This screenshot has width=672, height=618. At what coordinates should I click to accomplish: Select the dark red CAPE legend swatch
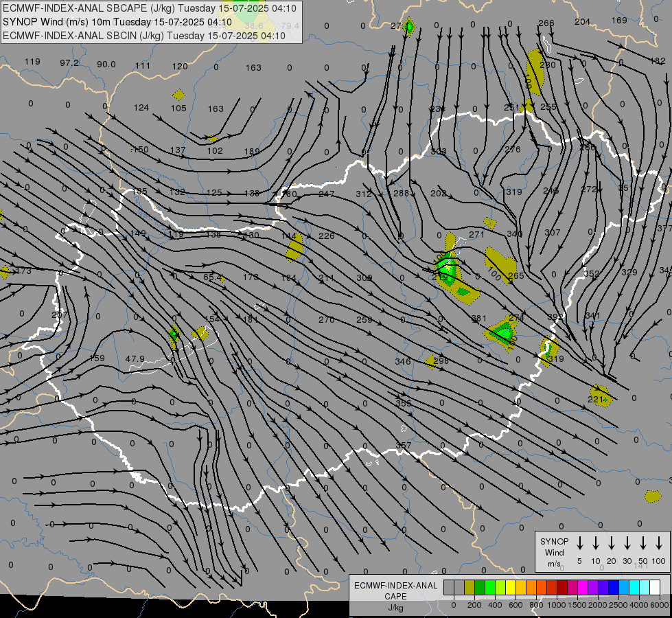(562, 588)
